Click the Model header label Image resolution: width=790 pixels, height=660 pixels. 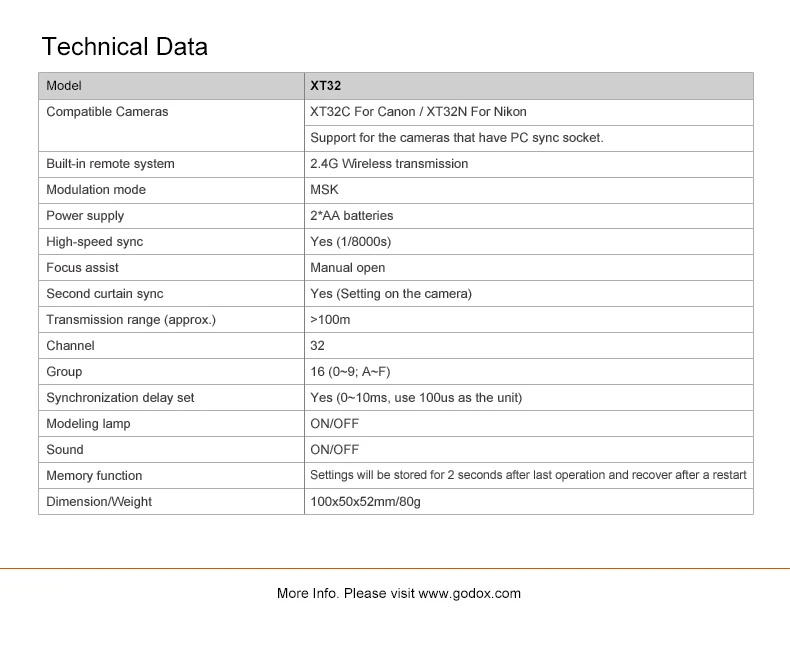[x=63, y=86]
